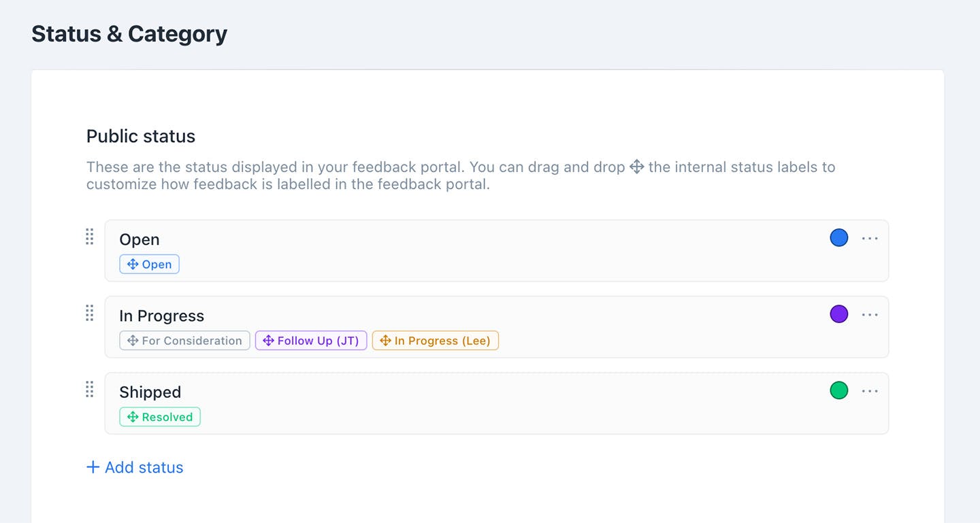Open the more options menu for Open status
This screenshot has width=980, height=523.
(870, 238)
